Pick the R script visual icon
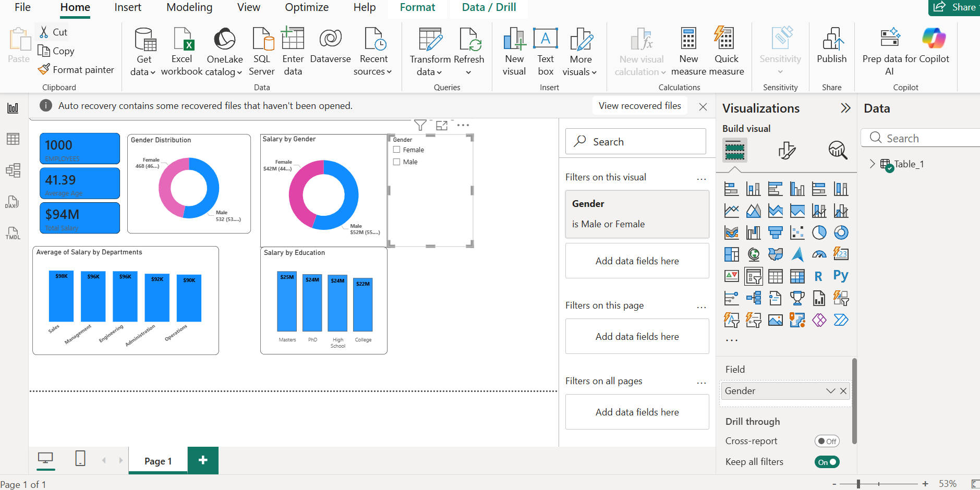 [x=819, y=276]
